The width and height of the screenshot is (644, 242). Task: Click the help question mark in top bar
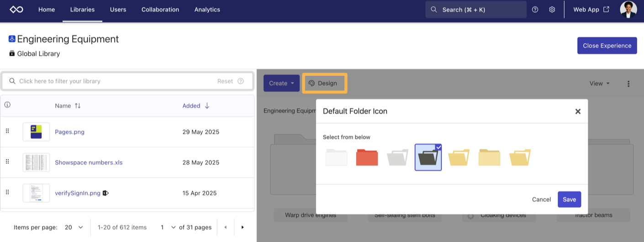click(x=535, y=10)
